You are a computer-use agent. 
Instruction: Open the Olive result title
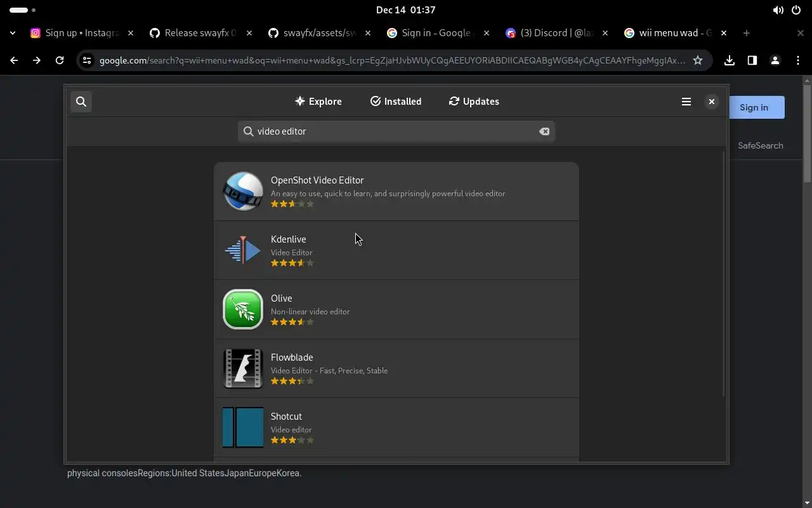[282, 298]
